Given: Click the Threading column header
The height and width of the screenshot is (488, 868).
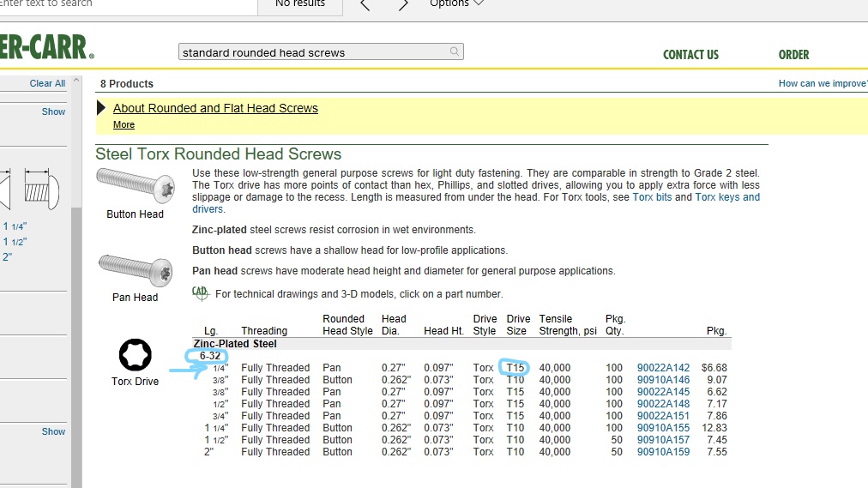Looking at the screenshot, I should click(x=264, y=331).
